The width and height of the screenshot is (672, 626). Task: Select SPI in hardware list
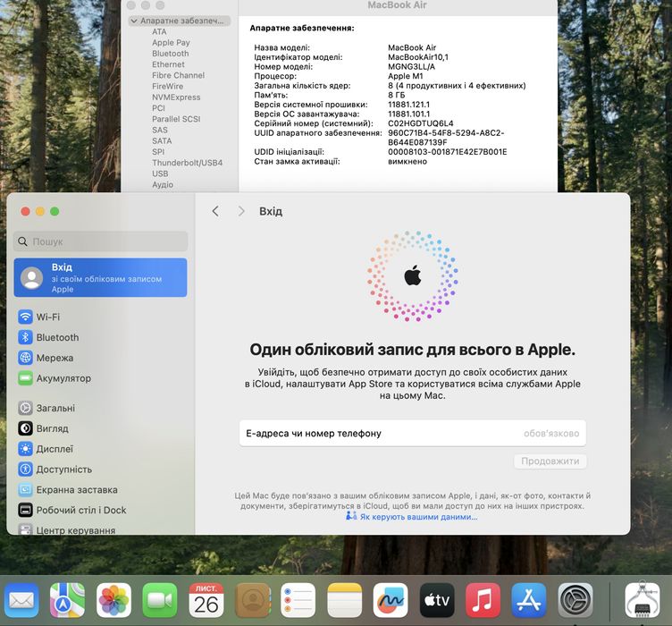pos(158,152)
